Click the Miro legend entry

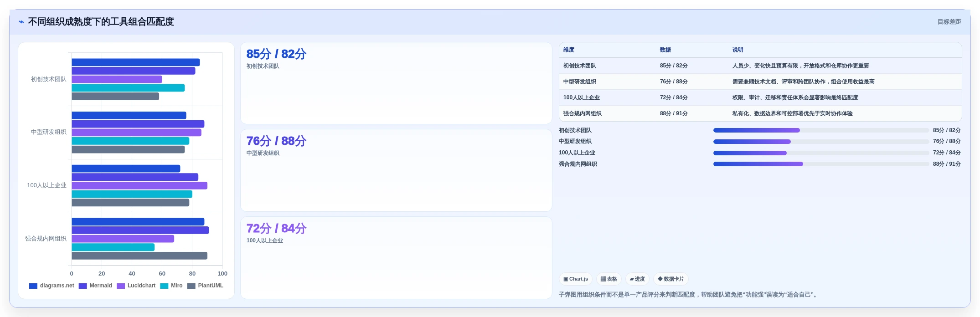coord(171,286)
